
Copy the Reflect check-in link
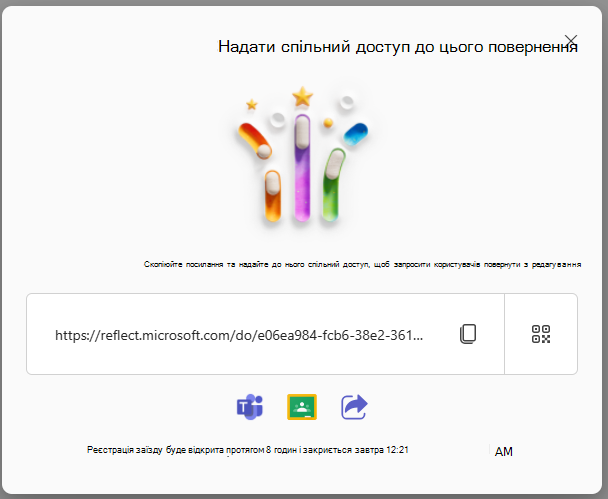click(x=468, y=334)
